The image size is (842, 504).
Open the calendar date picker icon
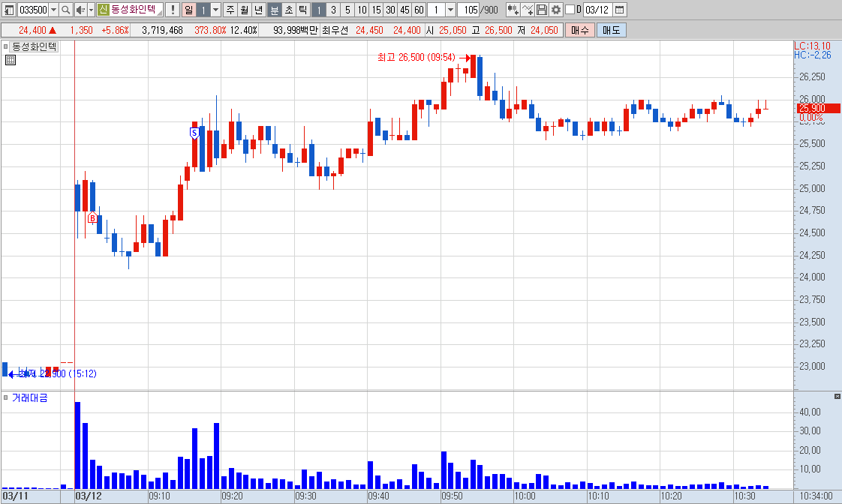pos(619,10)
